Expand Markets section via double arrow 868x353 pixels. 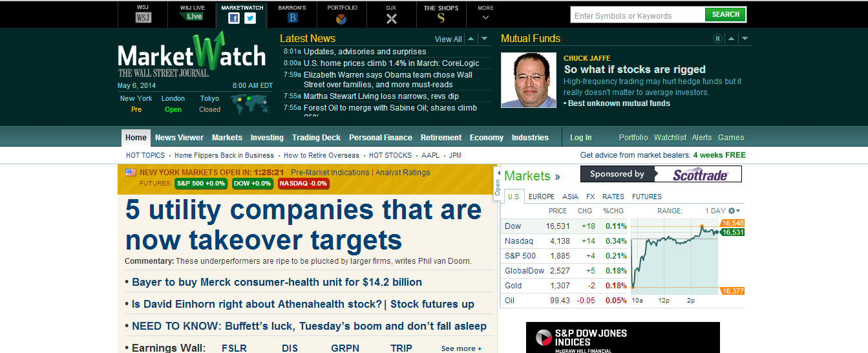tap(557, 176)
